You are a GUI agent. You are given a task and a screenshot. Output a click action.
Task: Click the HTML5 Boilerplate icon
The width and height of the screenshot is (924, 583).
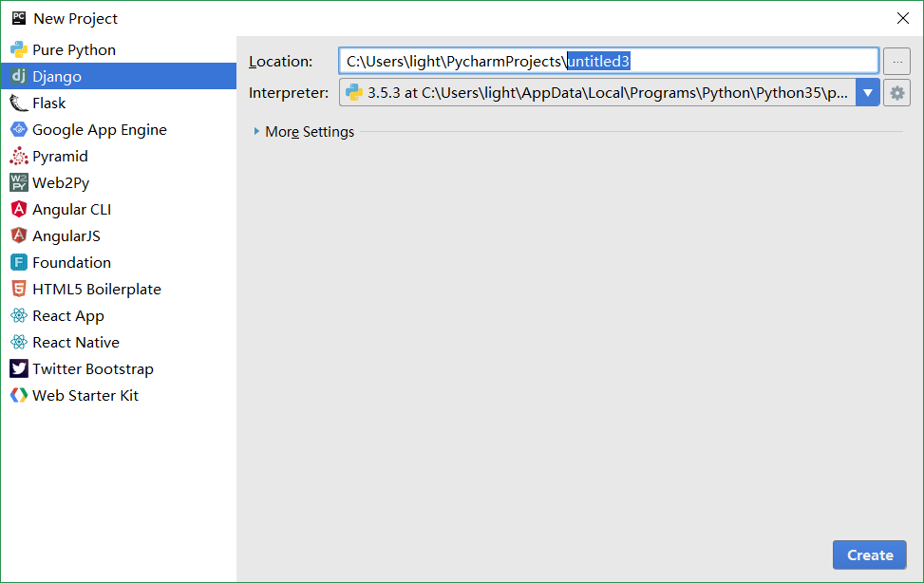[19, 289]
